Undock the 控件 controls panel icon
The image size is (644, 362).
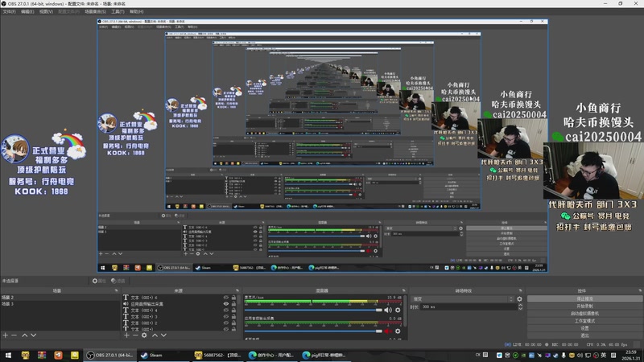(x=640, y=290)
